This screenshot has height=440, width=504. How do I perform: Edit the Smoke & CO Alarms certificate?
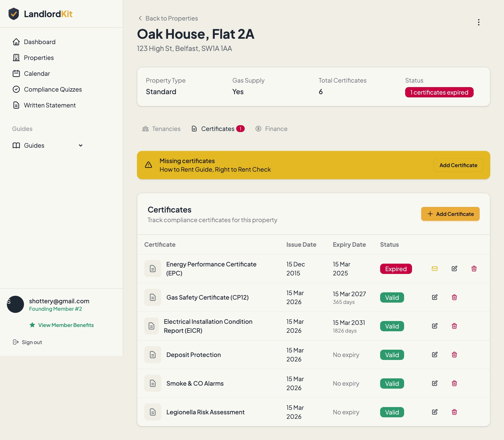(x=434, y=383)
